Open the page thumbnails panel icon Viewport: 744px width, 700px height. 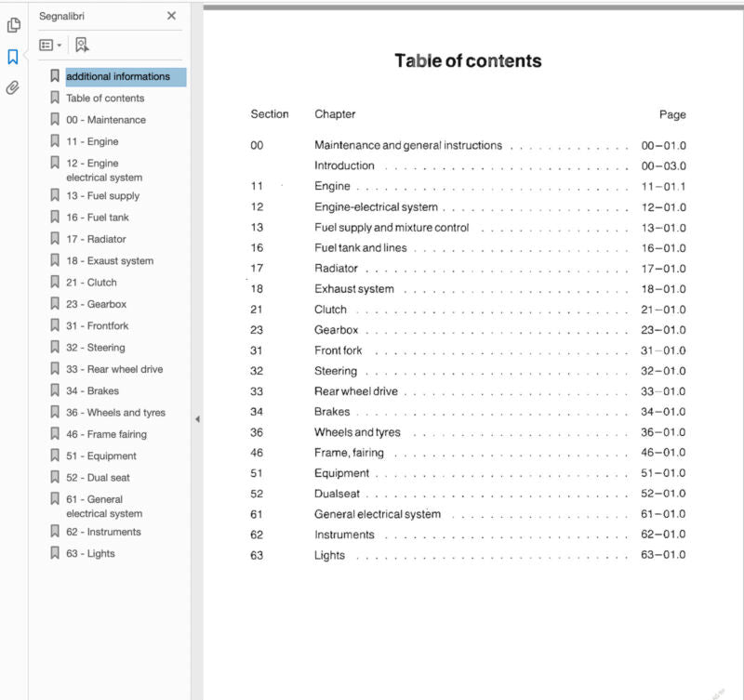(x=13, y=25)
